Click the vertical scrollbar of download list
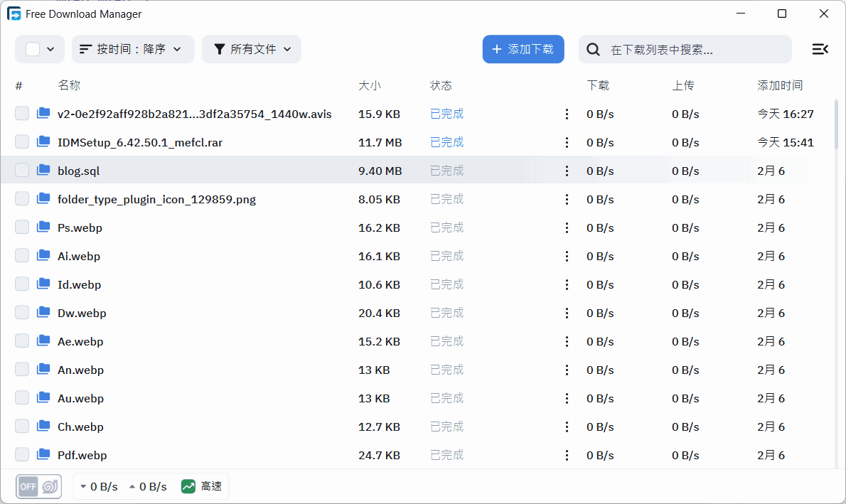The image size is (846, 504). [837, 124]
